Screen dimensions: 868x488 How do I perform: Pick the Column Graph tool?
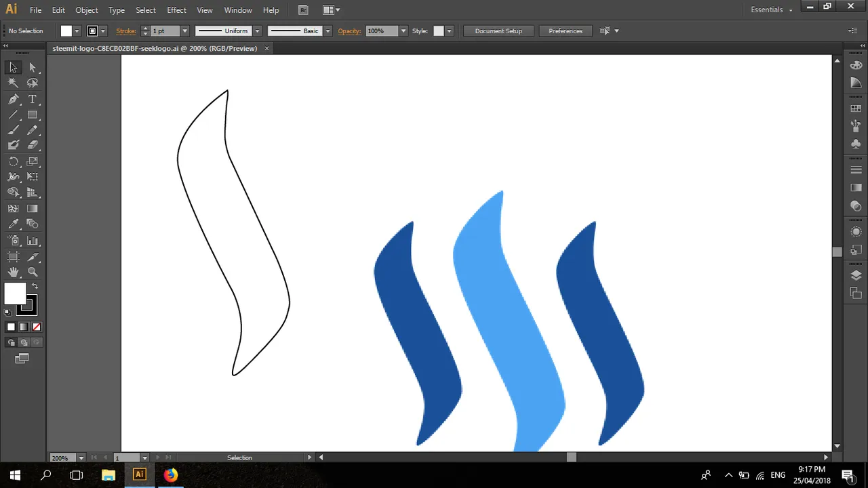coord(33,241)
